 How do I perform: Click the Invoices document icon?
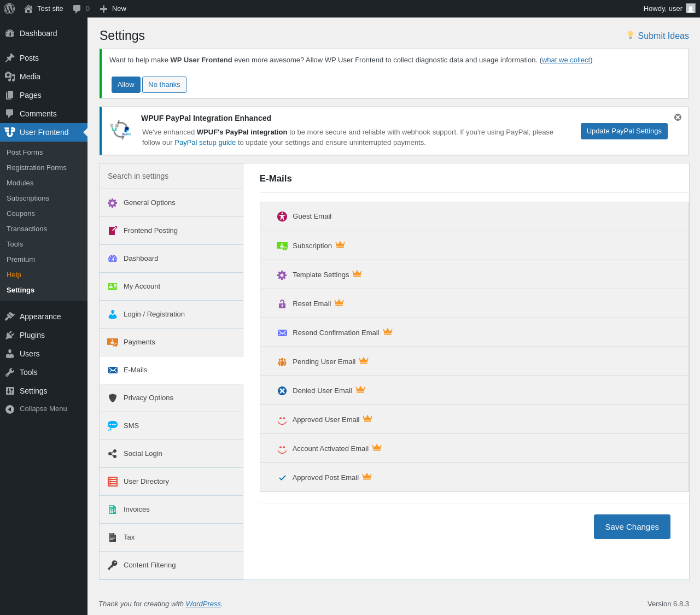[113, 509]
